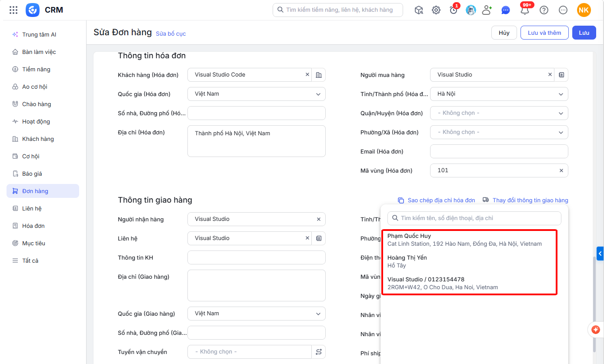
Task: Open Khách hàng in sidebar
Action: 43,139
